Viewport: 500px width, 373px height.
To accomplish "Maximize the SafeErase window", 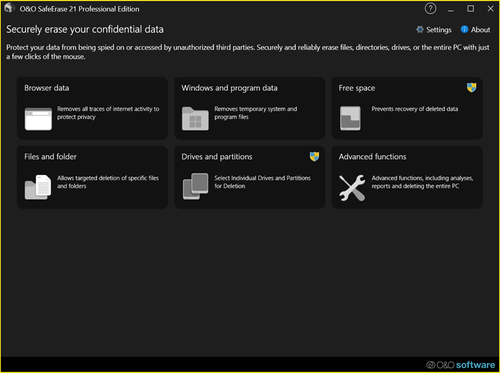I will 470,9.
